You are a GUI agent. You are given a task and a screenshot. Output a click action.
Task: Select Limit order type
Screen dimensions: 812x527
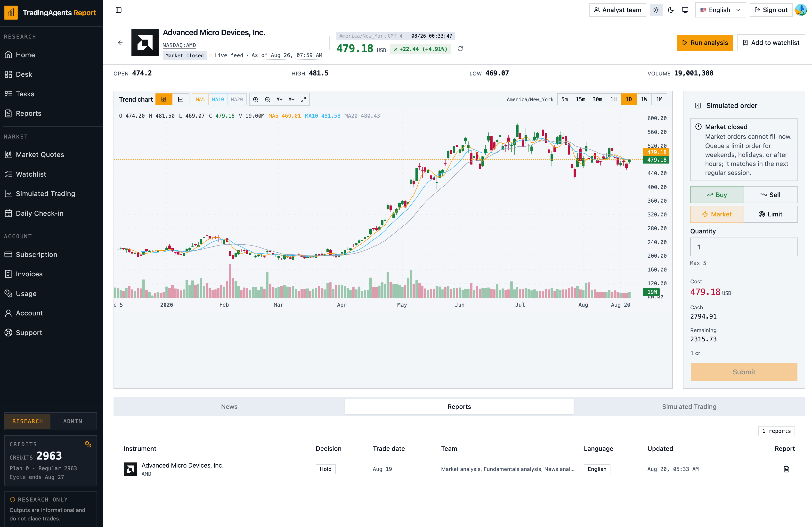tap(770, 214)
